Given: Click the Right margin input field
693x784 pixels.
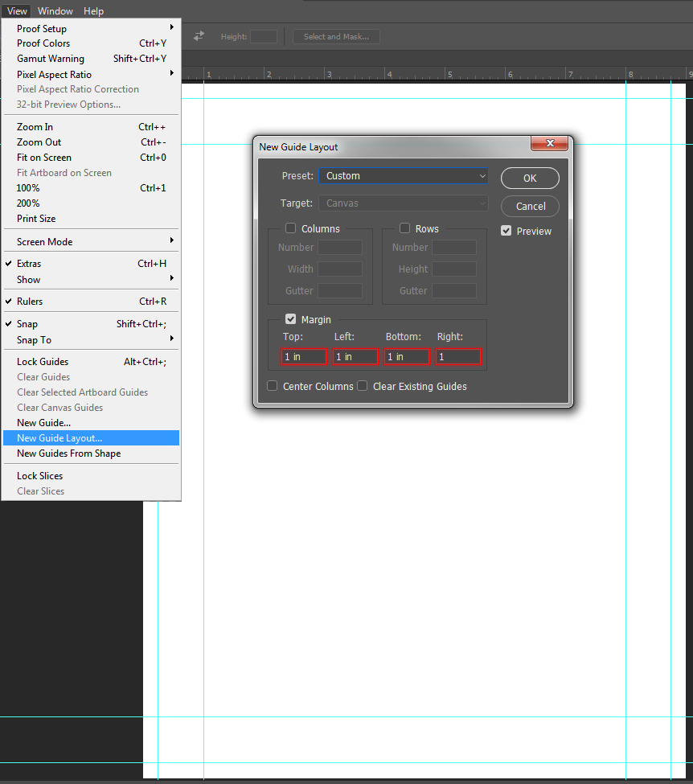Looking at the screenshot, I should [458, 356].
